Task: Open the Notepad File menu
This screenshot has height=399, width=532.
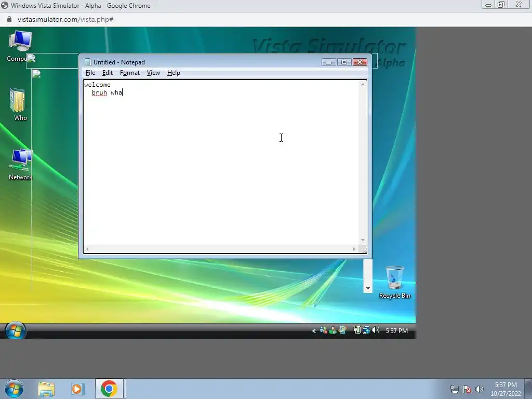Action: pos(90,73)
